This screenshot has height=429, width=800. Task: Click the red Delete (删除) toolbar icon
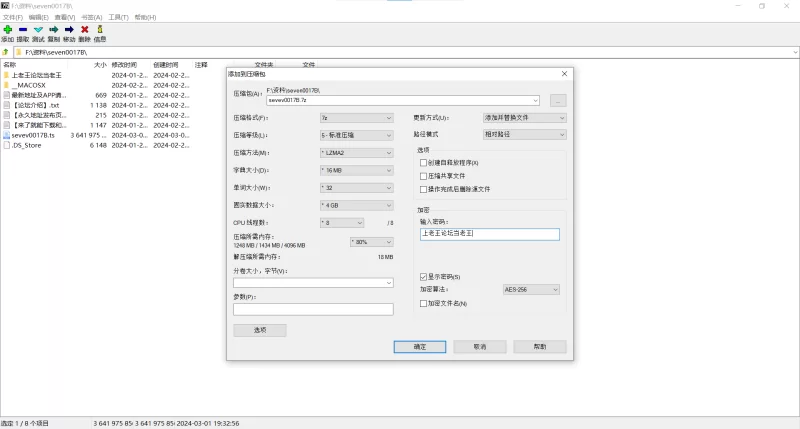pyautogui.click(x=84, y=30)
